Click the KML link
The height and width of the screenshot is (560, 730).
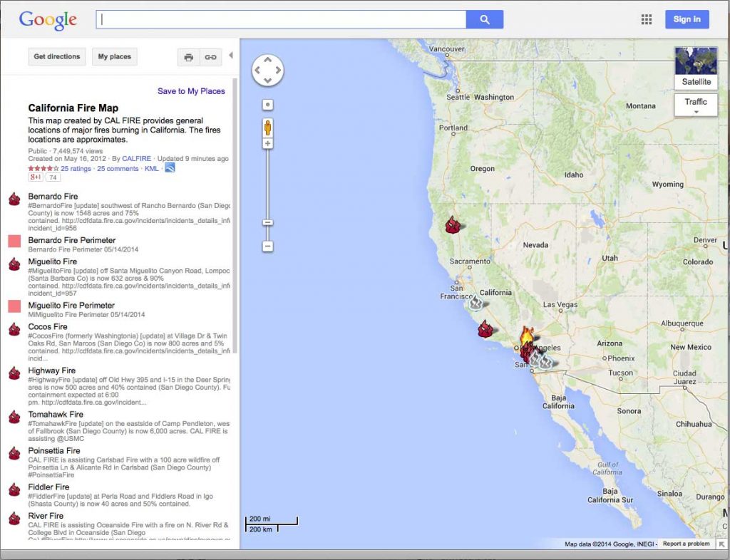pos(151,168)
